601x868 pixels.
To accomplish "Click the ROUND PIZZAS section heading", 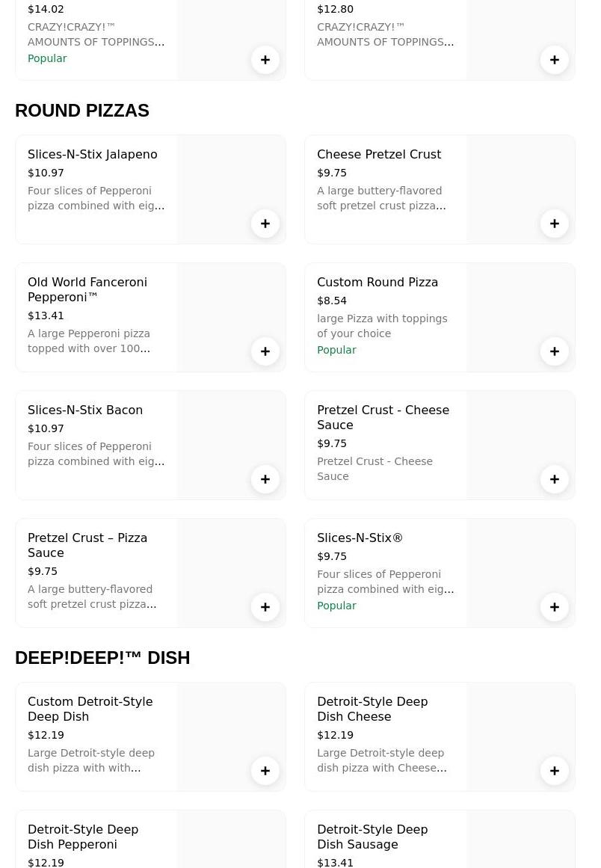I will pos(82,111).
